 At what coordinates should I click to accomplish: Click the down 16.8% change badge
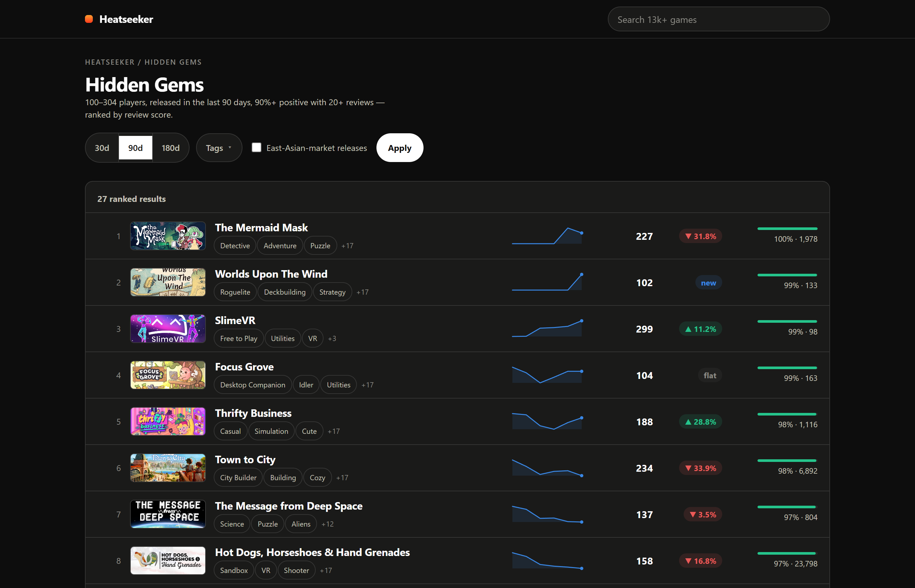(700, 561)
